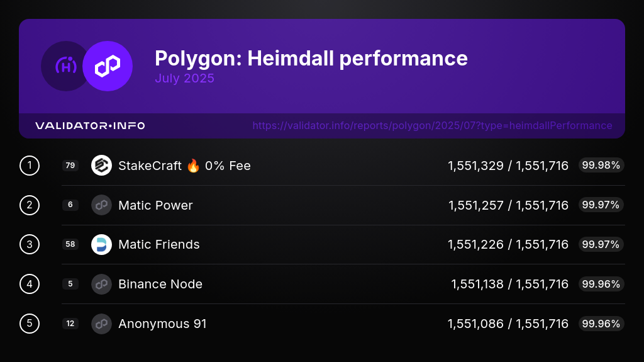Click rank circle number 2
This screenshot has height=362, width=644.
click(30, 205)
